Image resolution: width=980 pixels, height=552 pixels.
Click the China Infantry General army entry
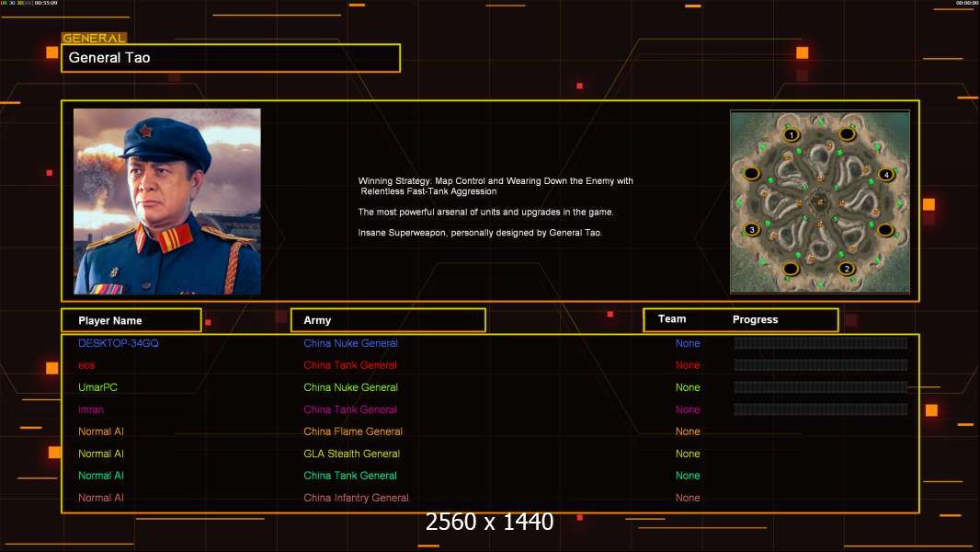click(356, 498)
